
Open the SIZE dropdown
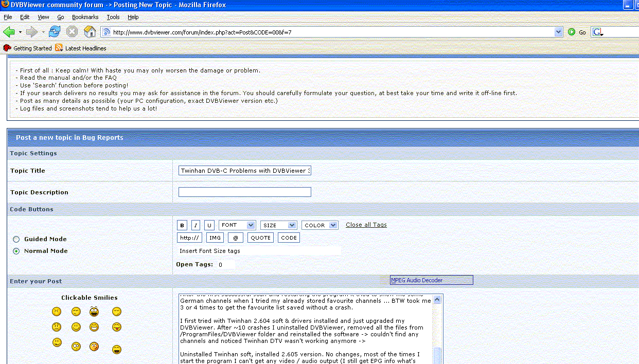[x=278, y=225]
